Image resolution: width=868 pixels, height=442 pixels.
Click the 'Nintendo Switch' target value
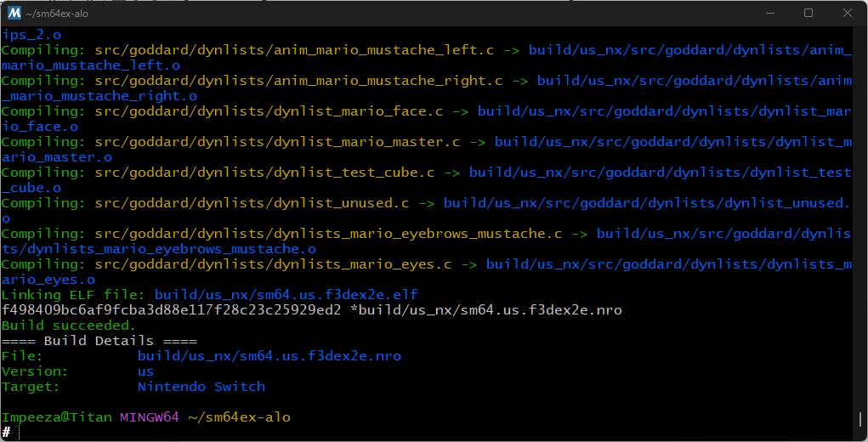coord(201,387)
